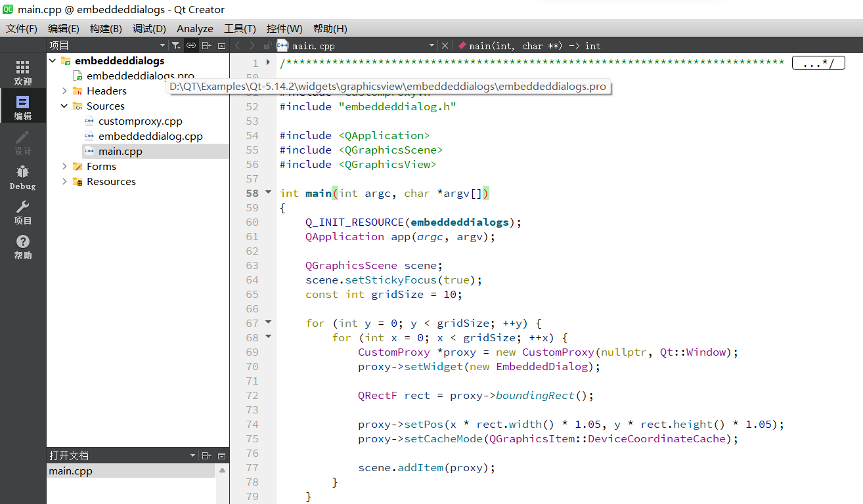
Task: Fold the outer for loop at line 67
Action: 268,322
